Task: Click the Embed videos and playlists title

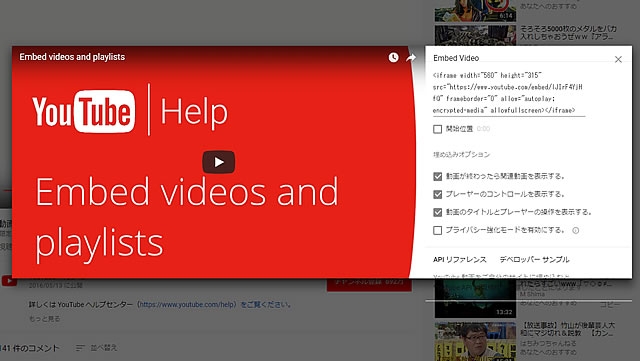Action: 72,57
